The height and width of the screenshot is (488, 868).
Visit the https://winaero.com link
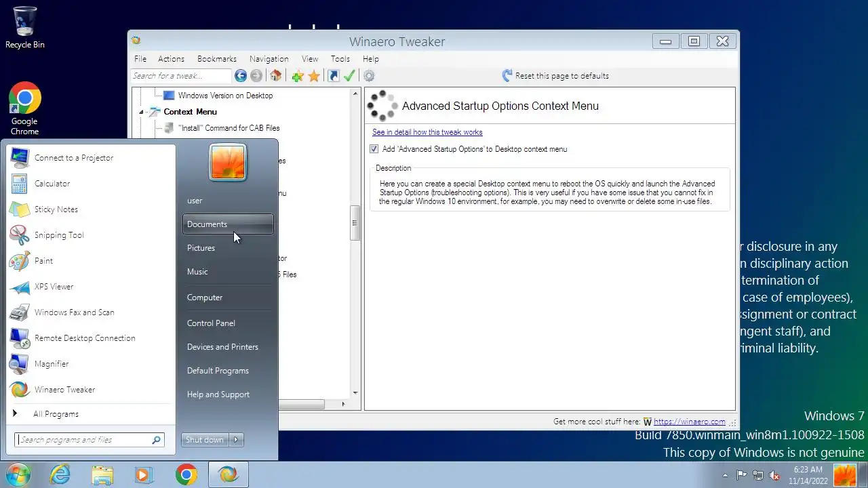[690, 422]
